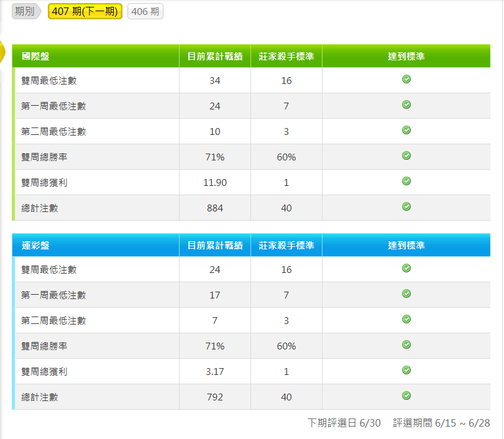Click green check icon for 運彩盤 雙周總獲利
The image size is (504, 439).
(406, 370)
